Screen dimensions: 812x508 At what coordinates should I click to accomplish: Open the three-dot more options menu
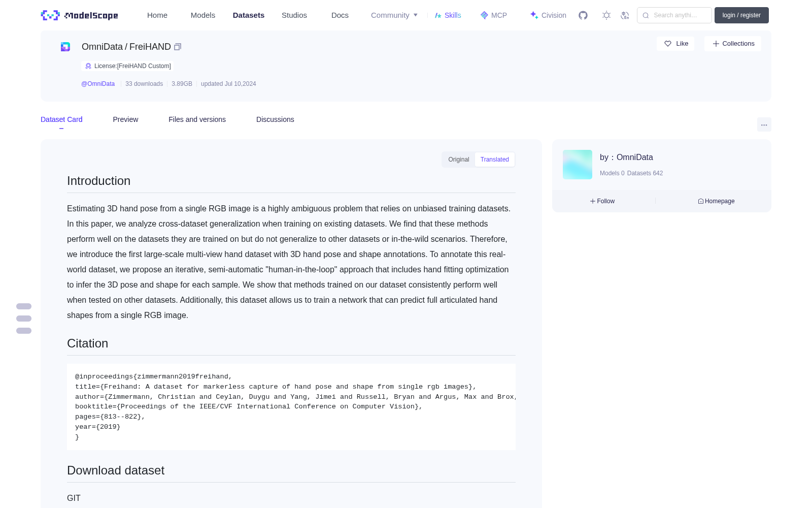(764, 124)
